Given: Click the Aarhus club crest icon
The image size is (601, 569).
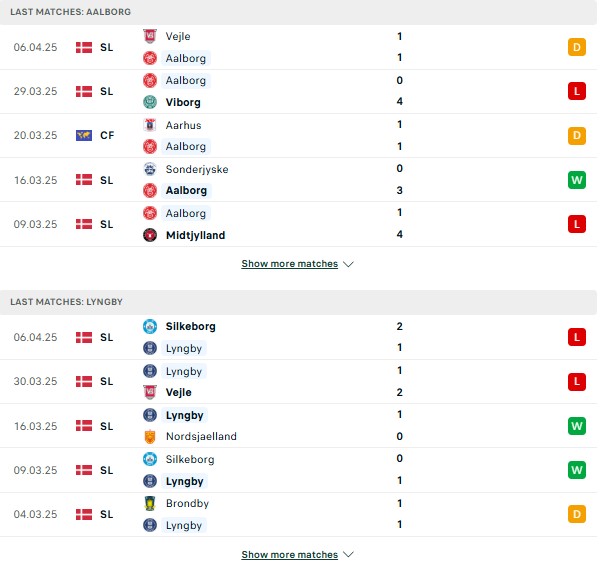Looking at the screenshot, I should (x=150, y=125).
